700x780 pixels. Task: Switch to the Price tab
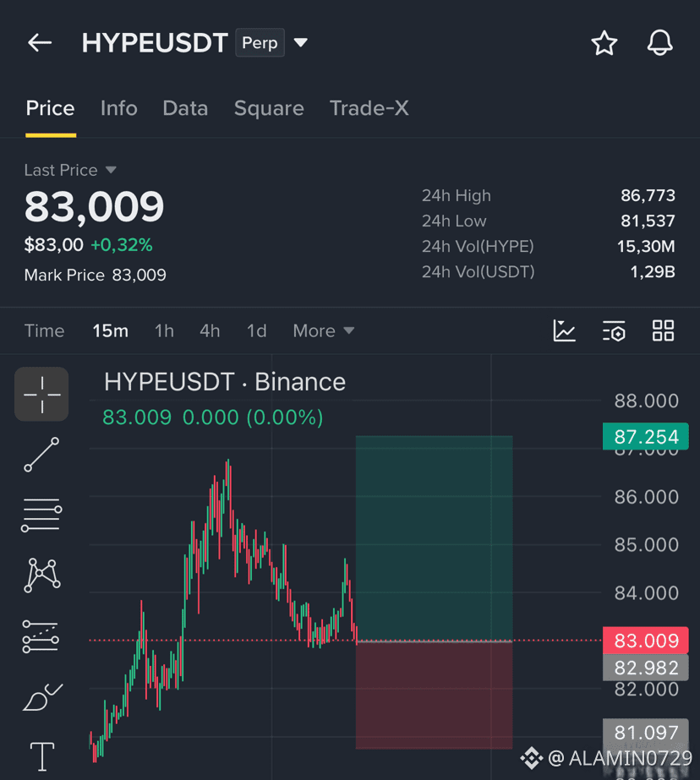click(50, 108)
